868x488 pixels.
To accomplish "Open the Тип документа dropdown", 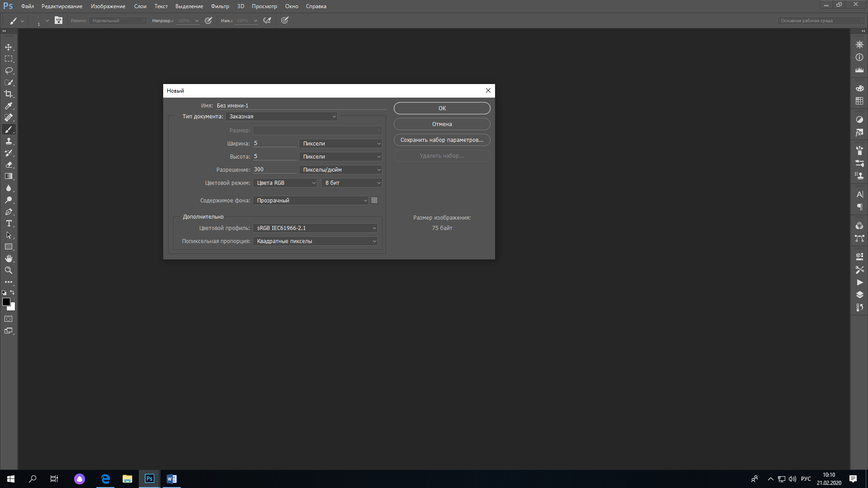I will point(282,117).
